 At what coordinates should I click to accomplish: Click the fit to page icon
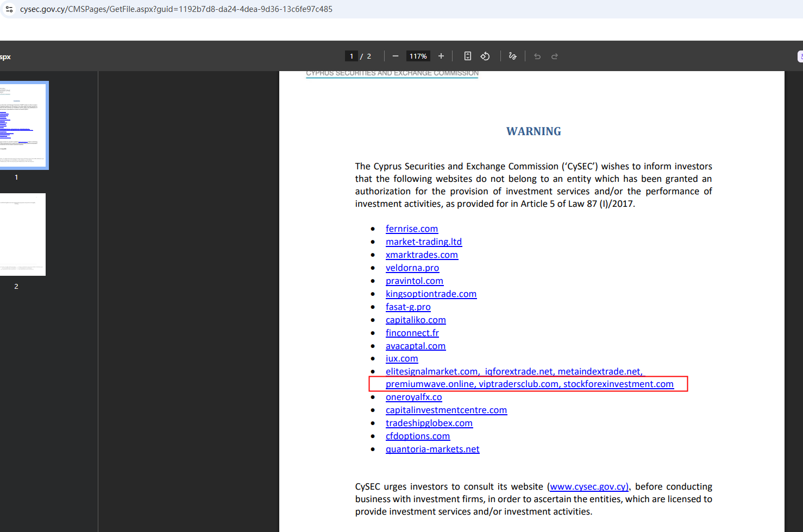[x=467, y=56]
